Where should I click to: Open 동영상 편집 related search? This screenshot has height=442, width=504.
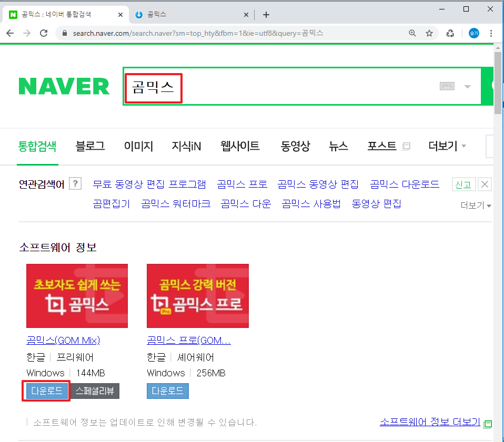(x=376, y=204)
